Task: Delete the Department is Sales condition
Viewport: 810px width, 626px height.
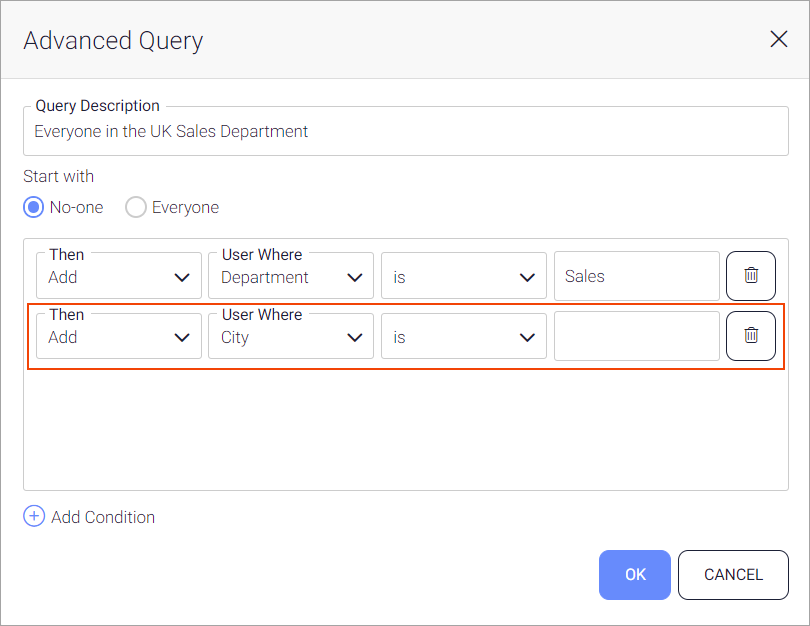Action: 750,276
